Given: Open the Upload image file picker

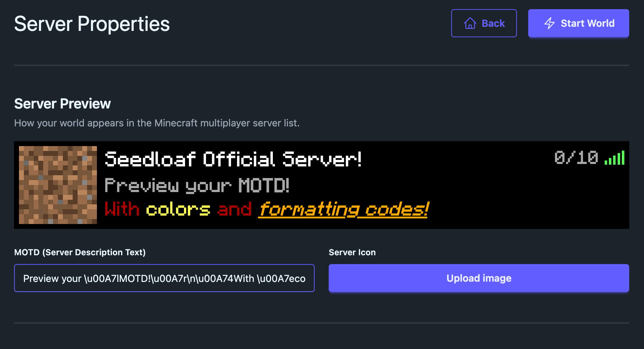Looking at the screenshot, I should tap(479, 278).
